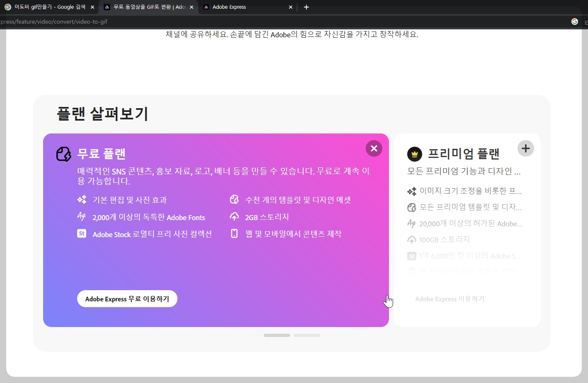Image resolution: width=588 pixels, height=383 pixels.
Task: Click the premium fonts icon beside 20,000개
Action: [x=411, y=223]
